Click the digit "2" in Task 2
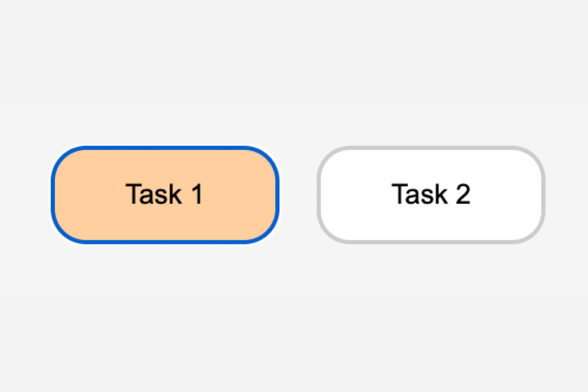 (x=463, y=194)
